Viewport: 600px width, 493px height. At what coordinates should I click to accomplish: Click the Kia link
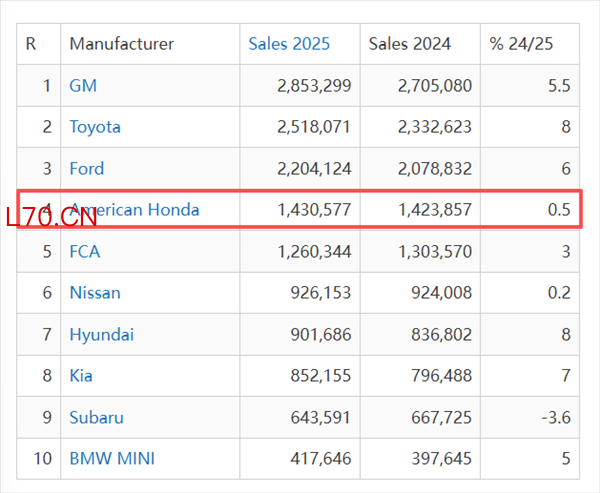coord(82,375)
